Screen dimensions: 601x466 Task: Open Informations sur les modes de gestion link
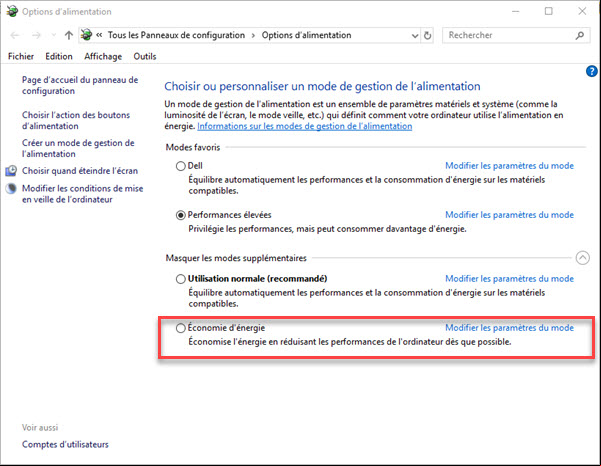point(305,126)
